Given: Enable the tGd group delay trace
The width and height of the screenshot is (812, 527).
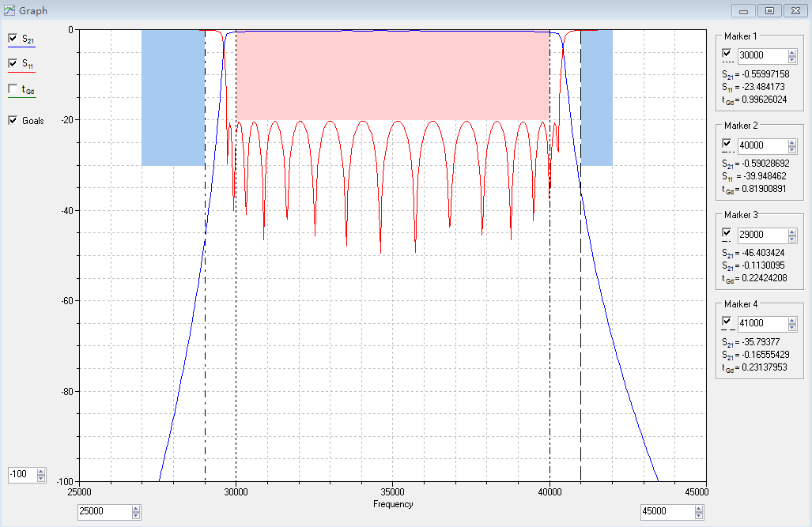Looking at the screenshot, I should tap(13, 89).
